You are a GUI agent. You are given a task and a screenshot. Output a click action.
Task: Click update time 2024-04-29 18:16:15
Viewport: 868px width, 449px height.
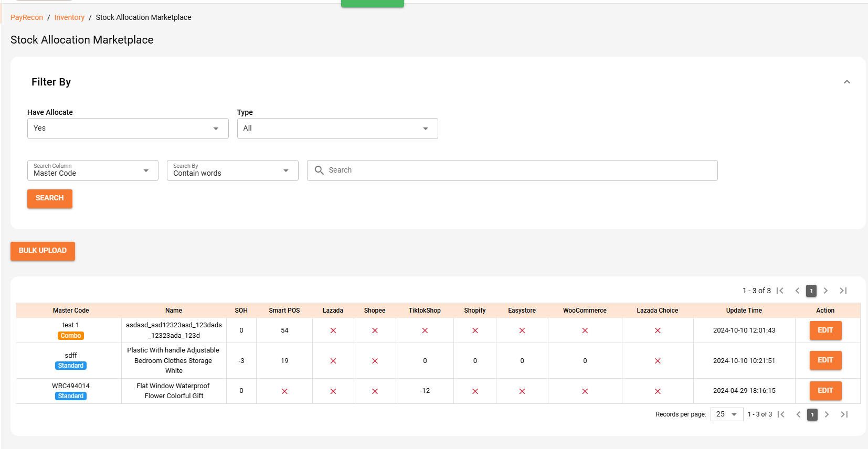[744, 391]
